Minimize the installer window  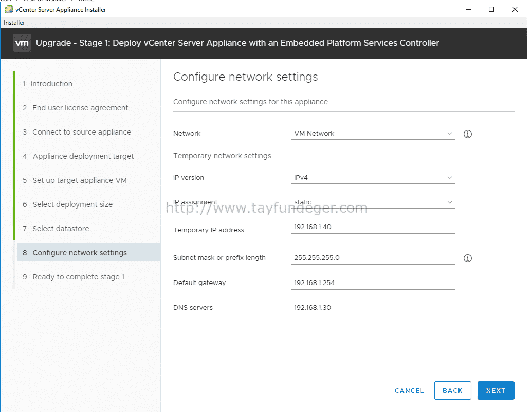point(468,9)
